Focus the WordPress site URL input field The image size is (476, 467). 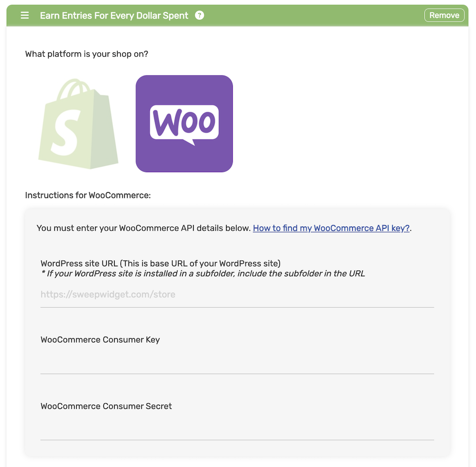click(237, 294)
